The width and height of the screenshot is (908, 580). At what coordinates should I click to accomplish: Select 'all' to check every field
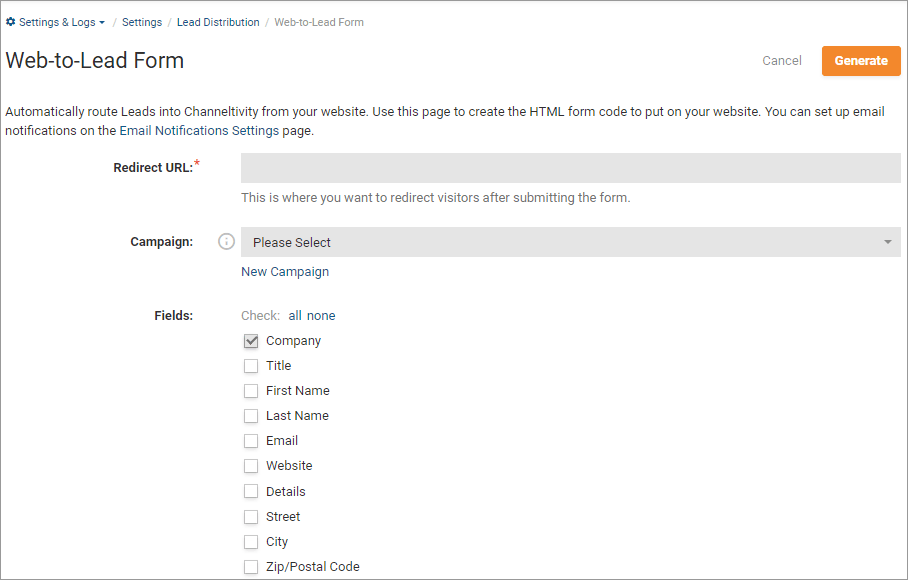click(x=293, y=315)
